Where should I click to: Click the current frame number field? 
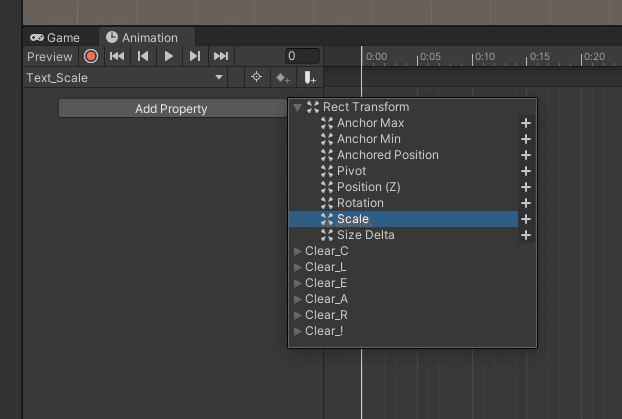click(x=301, y=57)
